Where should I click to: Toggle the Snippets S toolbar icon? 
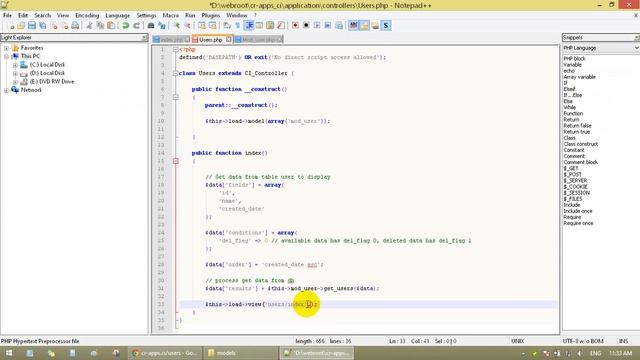(386, 26)
